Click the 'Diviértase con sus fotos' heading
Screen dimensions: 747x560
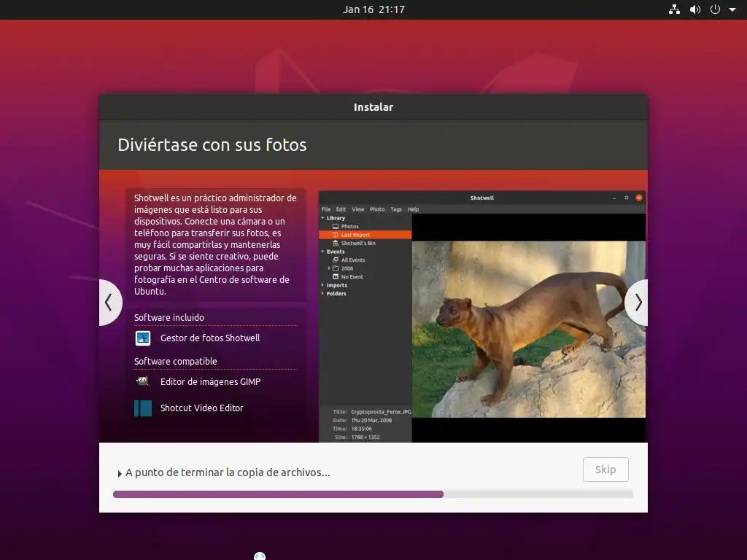[212, 145]
